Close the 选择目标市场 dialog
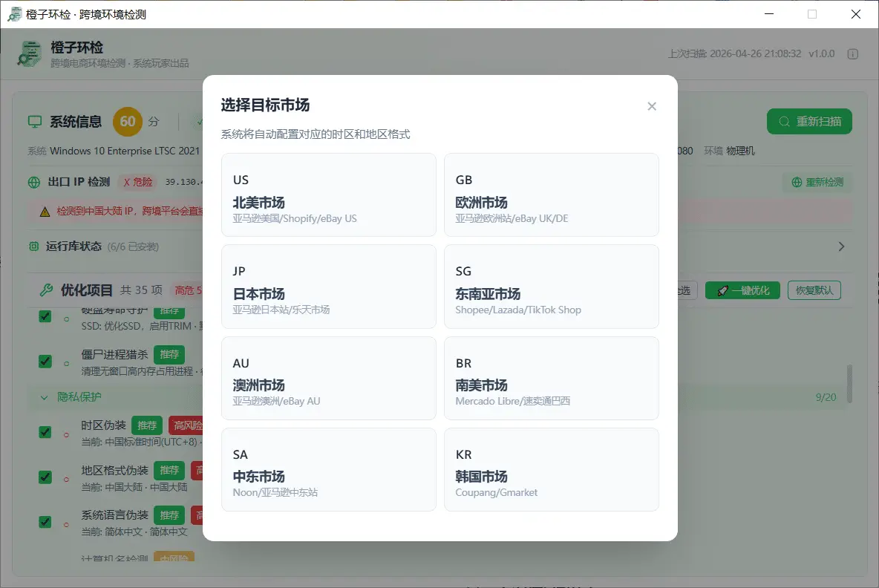The image size is (879, 588). 651,106
